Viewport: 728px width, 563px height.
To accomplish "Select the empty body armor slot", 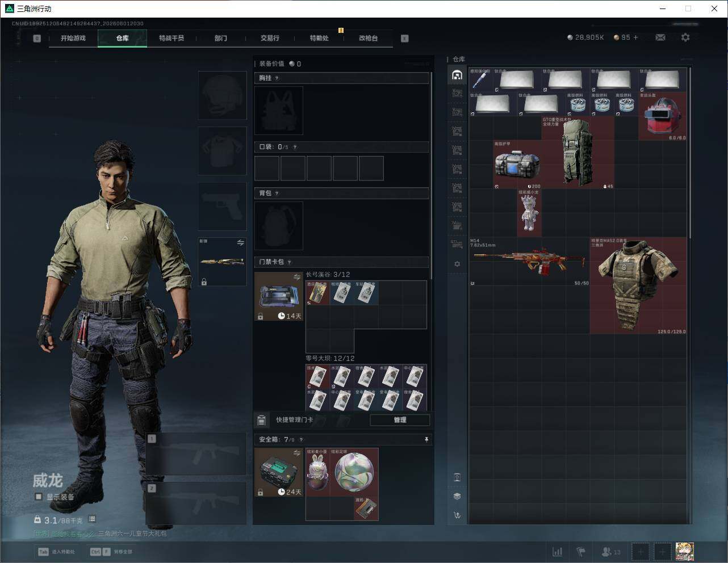I will click(x=222, y=150).
